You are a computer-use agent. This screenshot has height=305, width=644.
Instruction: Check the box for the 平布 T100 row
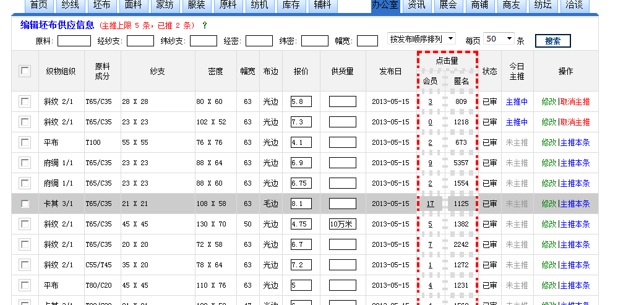[25, 142]
